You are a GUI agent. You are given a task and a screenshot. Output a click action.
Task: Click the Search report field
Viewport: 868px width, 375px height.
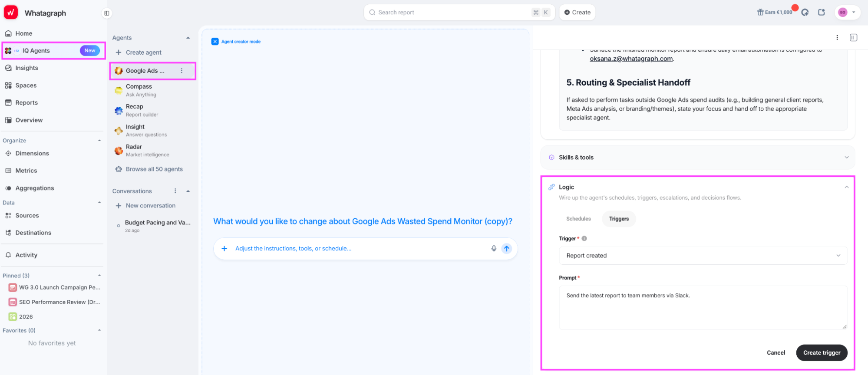tap(459, 13)
